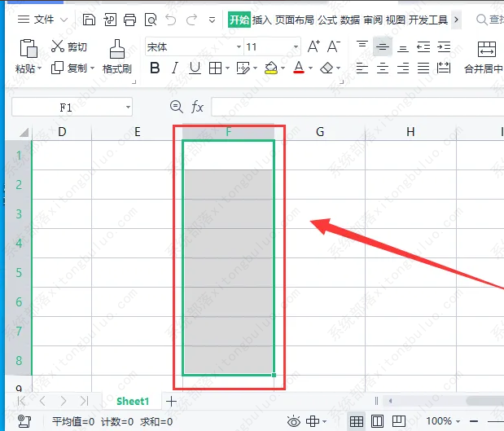Activate the Format Painter (格式刷)

pos(117,56)
